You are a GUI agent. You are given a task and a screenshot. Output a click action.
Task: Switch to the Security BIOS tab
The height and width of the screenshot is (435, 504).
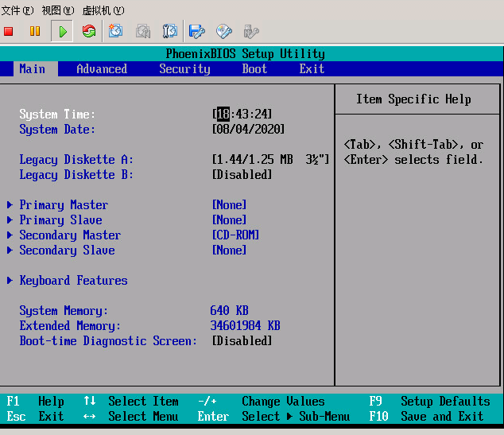(184, 69)
